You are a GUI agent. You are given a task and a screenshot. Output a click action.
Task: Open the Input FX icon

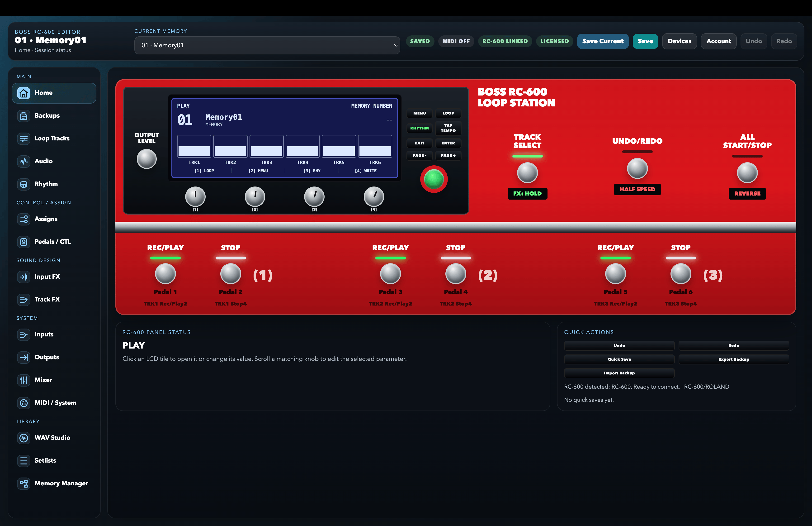click(x=24, y=277)
